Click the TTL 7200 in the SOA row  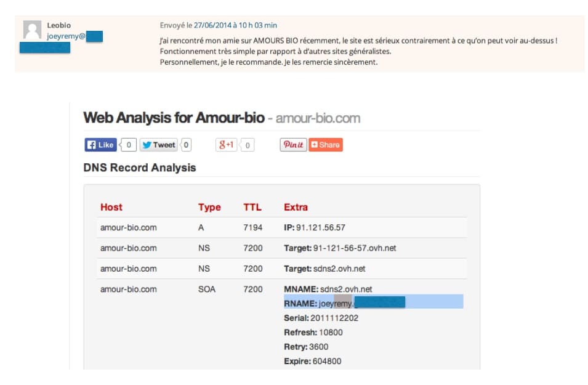[x=253, y=290]
